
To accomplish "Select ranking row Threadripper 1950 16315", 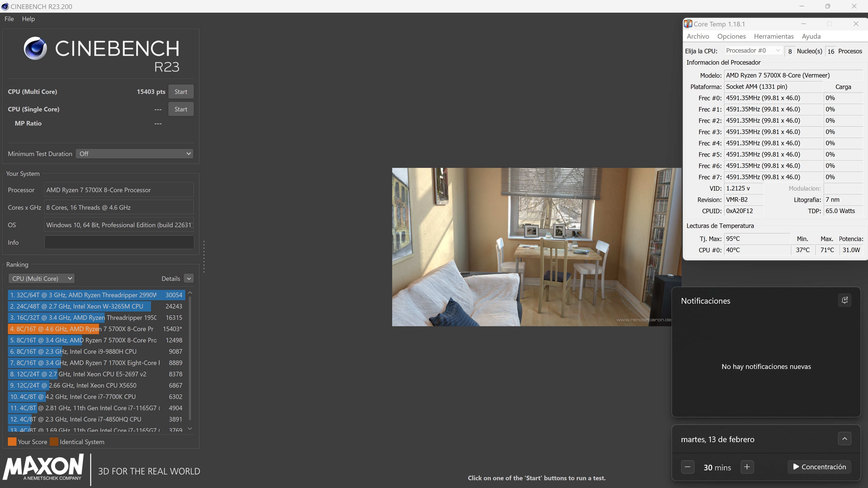I will point(96,318).
